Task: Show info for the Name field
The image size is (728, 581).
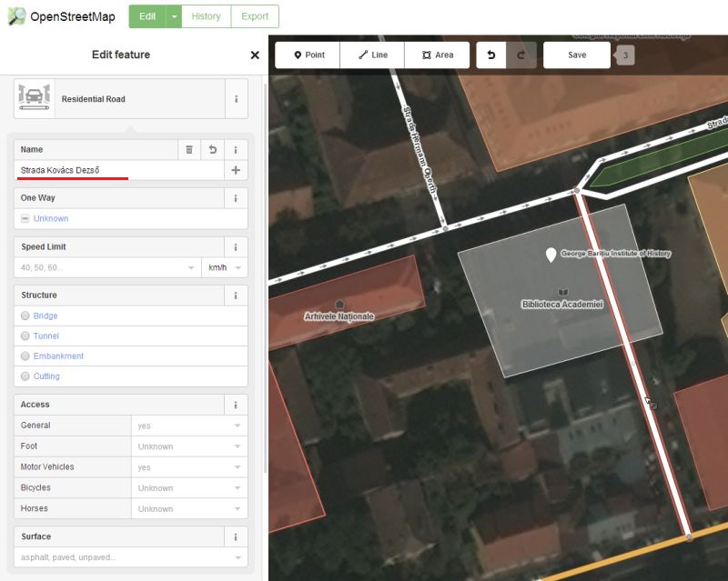Action: tap(236, 149)
